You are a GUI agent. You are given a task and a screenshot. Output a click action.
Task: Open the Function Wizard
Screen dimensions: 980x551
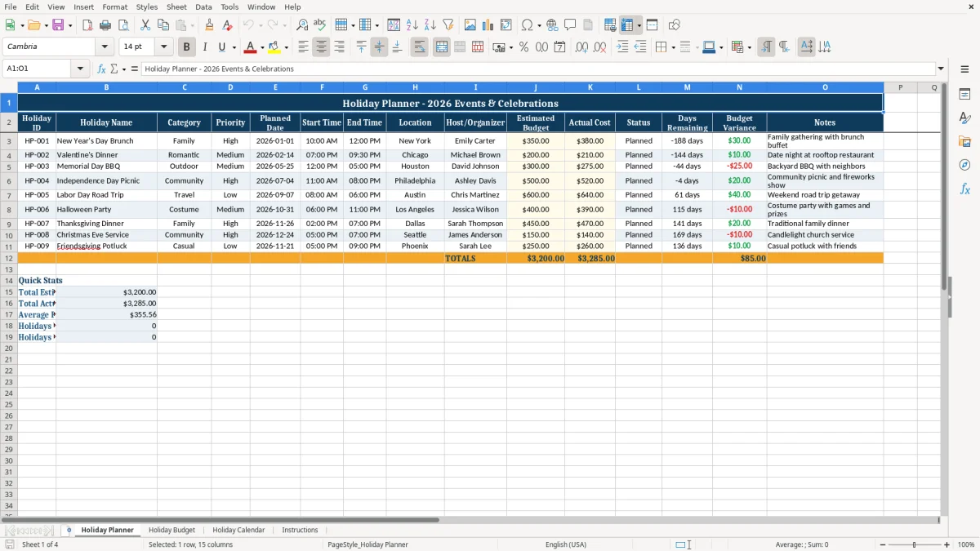102,69
